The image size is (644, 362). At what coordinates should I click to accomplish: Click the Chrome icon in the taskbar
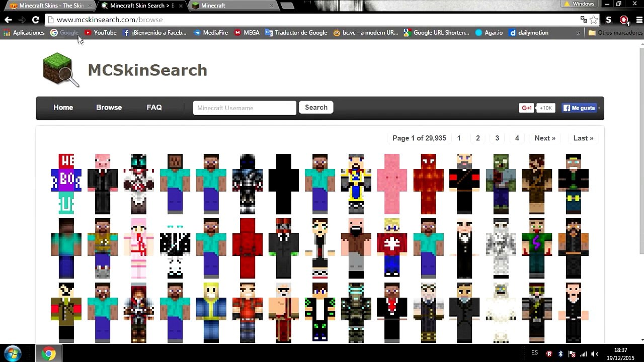tap(49, 353)
